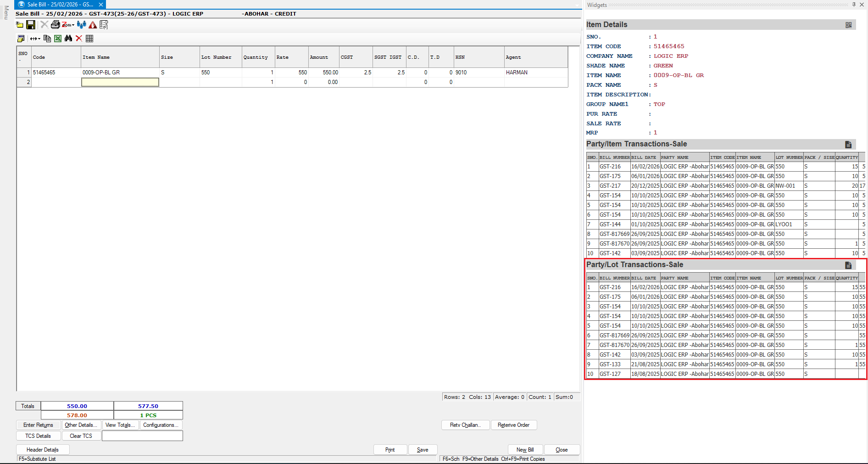The width and height of the screenshot is (868, 464).
Task: Open the QR code icon in Item Details
Action: [x=848, y=25]
